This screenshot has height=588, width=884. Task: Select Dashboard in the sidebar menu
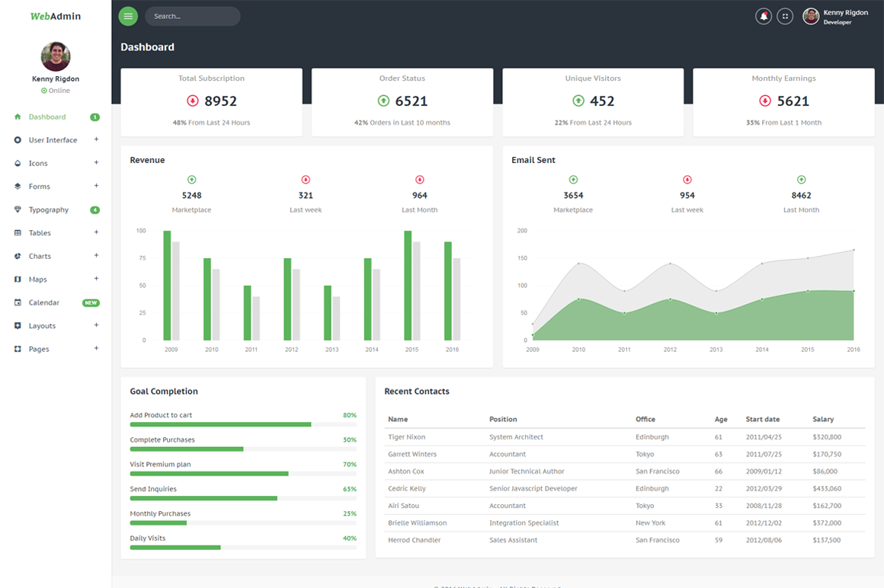tap(47, 117)
